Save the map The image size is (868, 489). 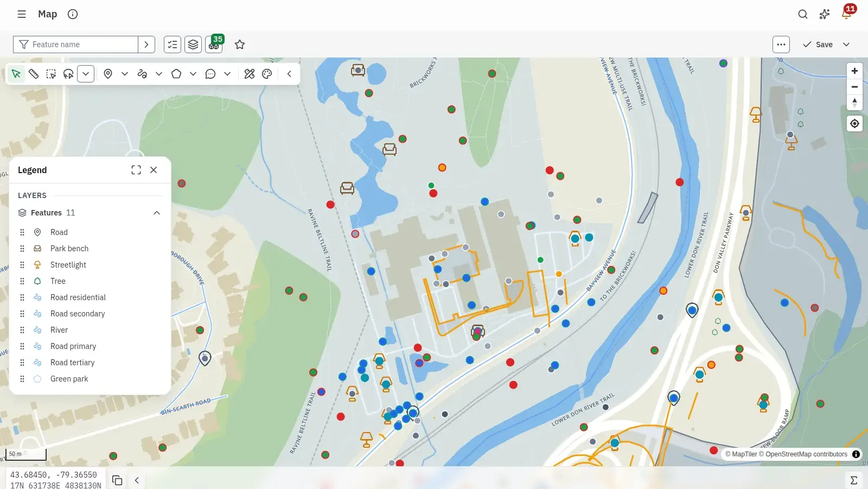[818, 45]
